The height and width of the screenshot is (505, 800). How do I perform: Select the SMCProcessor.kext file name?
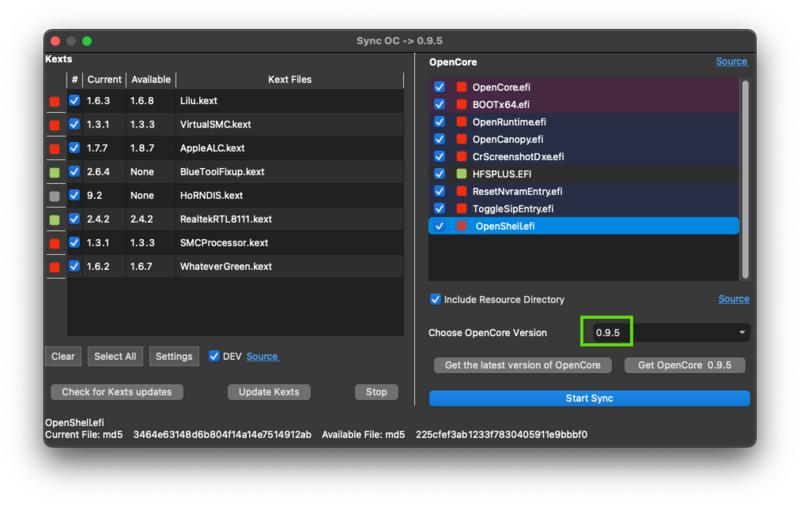[x=224, y=242]
